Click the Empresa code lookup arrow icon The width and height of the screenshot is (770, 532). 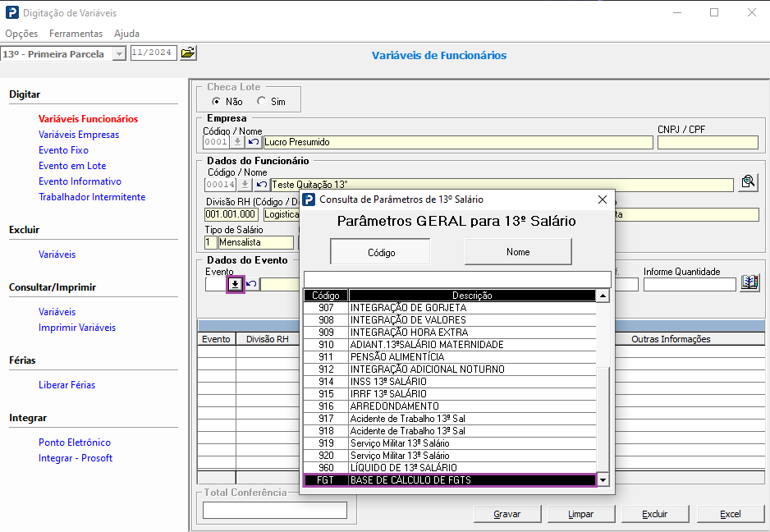click(238, 142)
